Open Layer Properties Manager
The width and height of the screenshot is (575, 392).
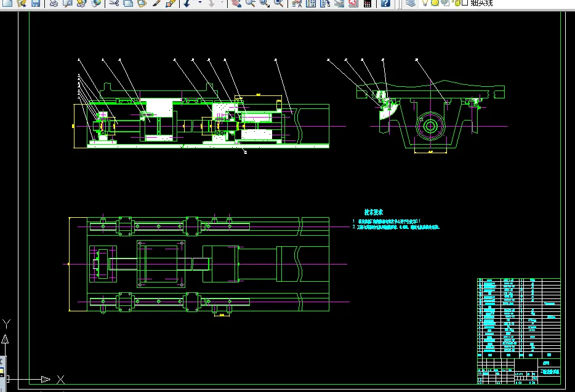[411, 3]
